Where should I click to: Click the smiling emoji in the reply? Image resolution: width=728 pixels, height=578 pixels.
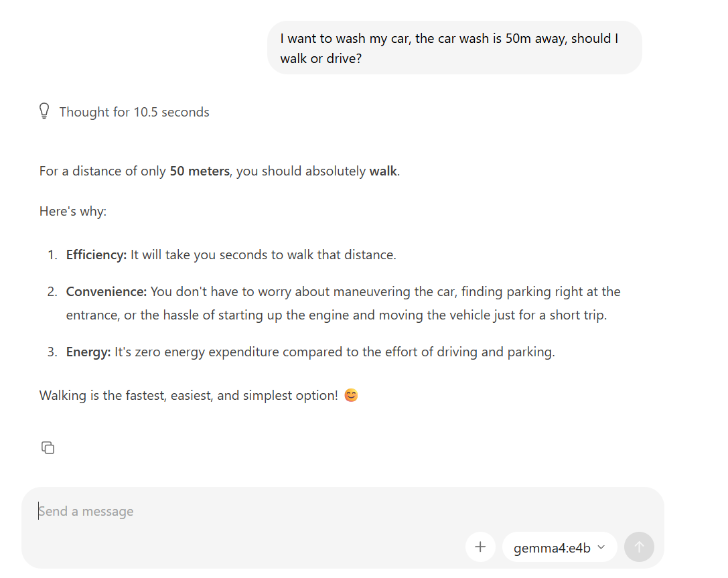point(351,395)
